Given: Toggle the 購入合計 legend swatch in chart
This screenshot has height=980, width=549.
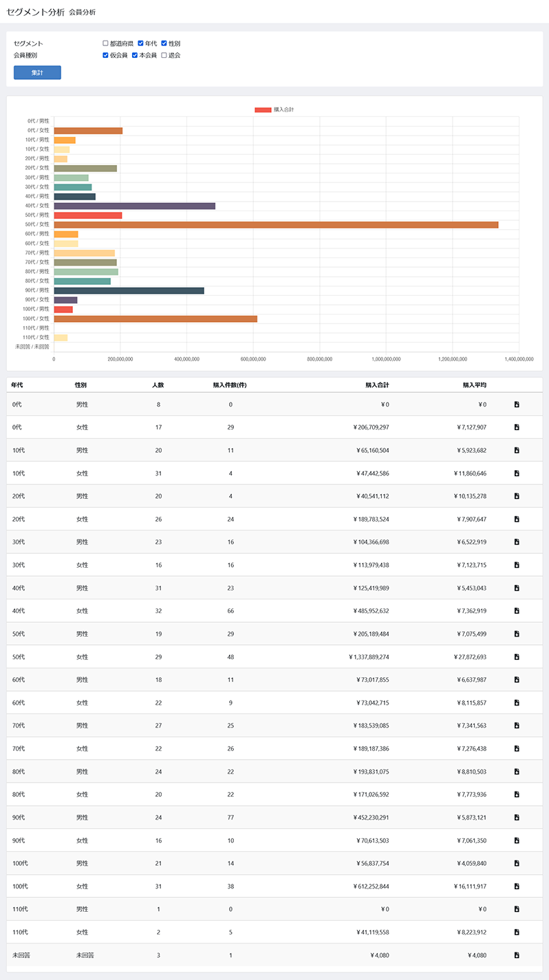Looking at the screenshot, I should pyautogui.click(x=263, y=110).
